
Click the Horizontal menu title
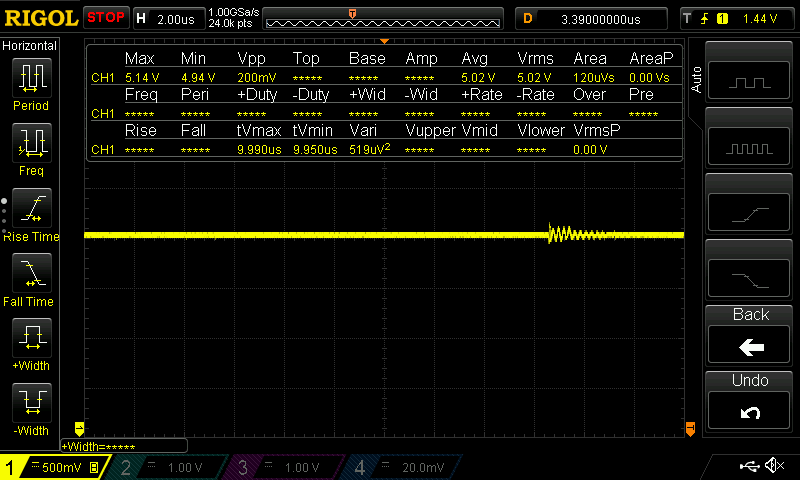[29, 46]
